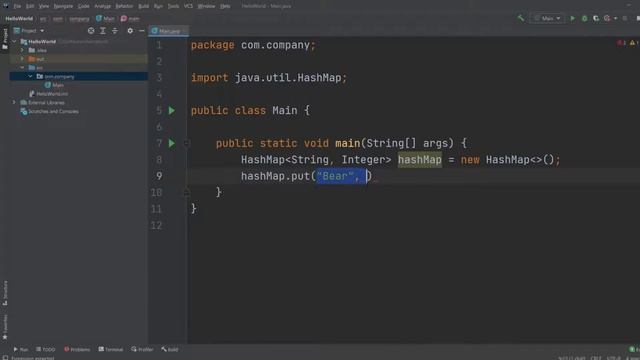This screenshot has height=360, width=640.
Task: Open the Project view type dropdown
Action: point(29,31)
